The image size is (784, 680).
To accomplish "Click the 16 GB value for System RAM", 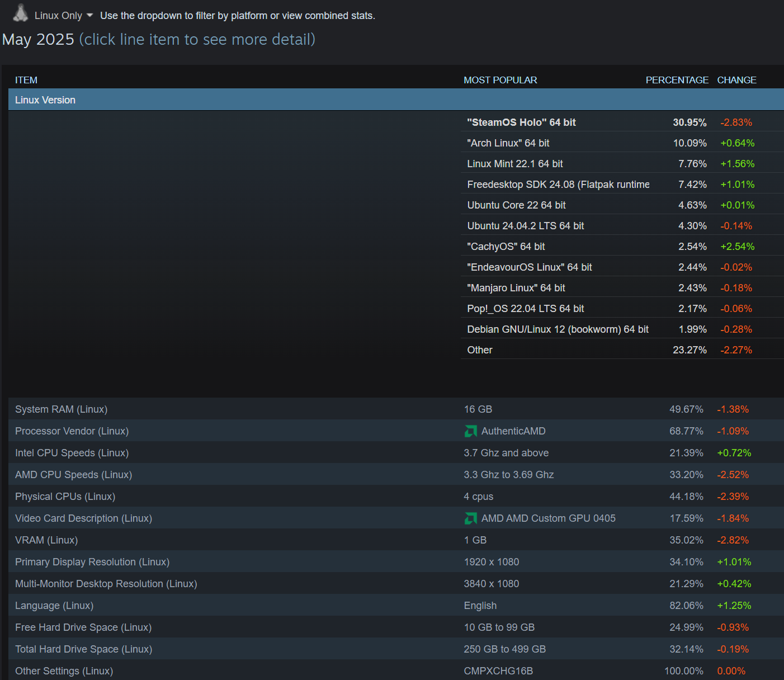I will pos(478,409).
